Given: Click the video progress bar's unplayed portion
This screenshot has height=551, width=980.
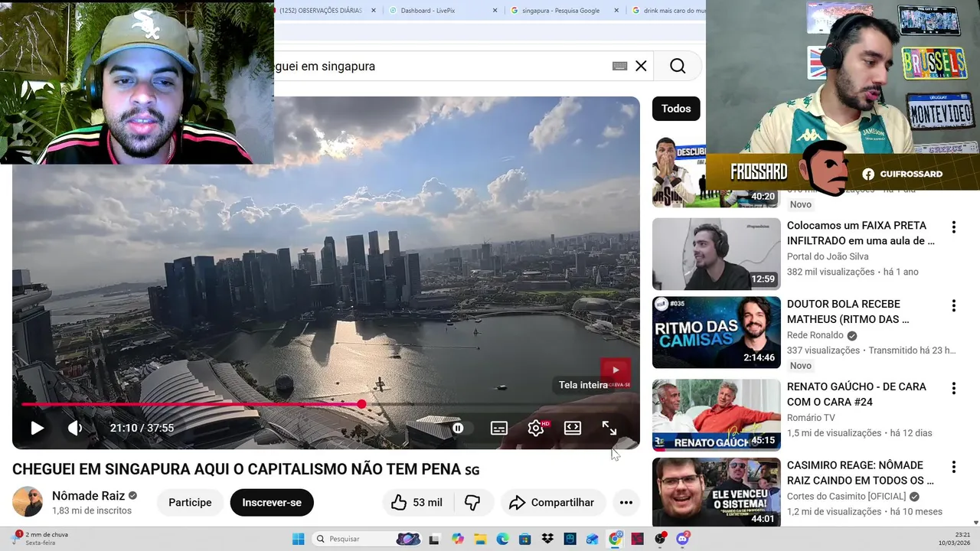Looking at the screenshot, I should click(x=498, y=404).
